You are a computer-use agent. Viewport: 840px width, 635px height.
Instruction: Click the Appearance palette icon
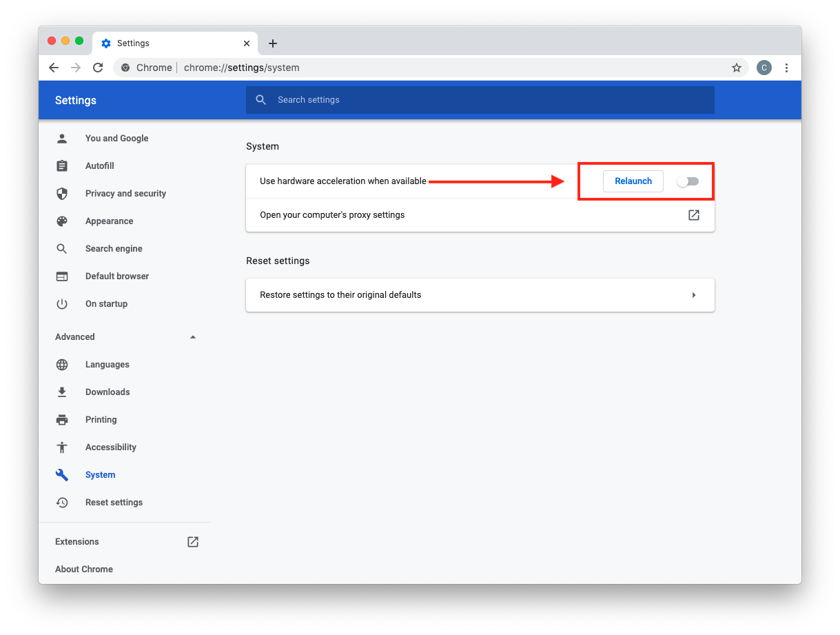(62, 221)
